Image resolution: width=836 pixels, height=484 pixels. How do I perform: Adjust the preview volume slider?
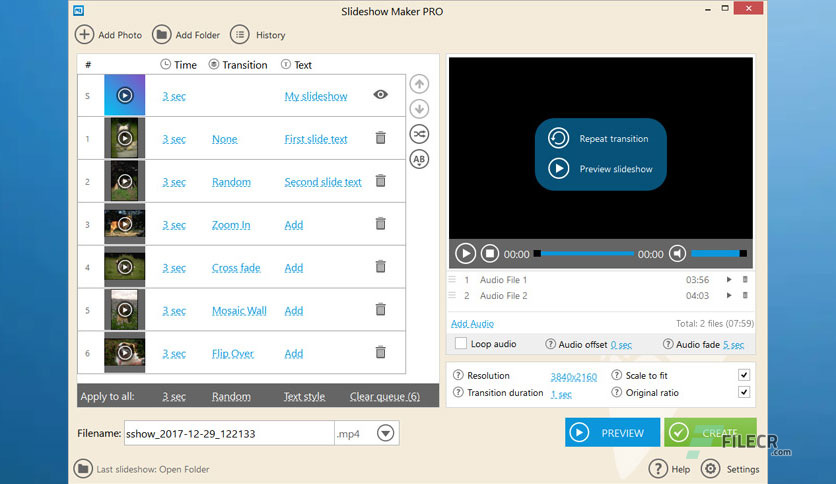pyautogui.click(x=719, y=254)
